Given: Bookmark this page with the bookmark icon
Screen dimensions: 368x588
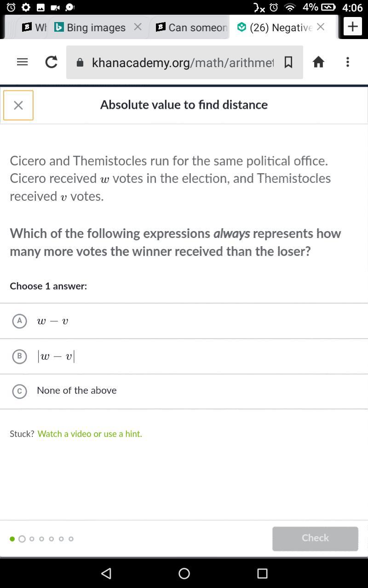Looking at the screenshot, I should (x=288, y=62).
